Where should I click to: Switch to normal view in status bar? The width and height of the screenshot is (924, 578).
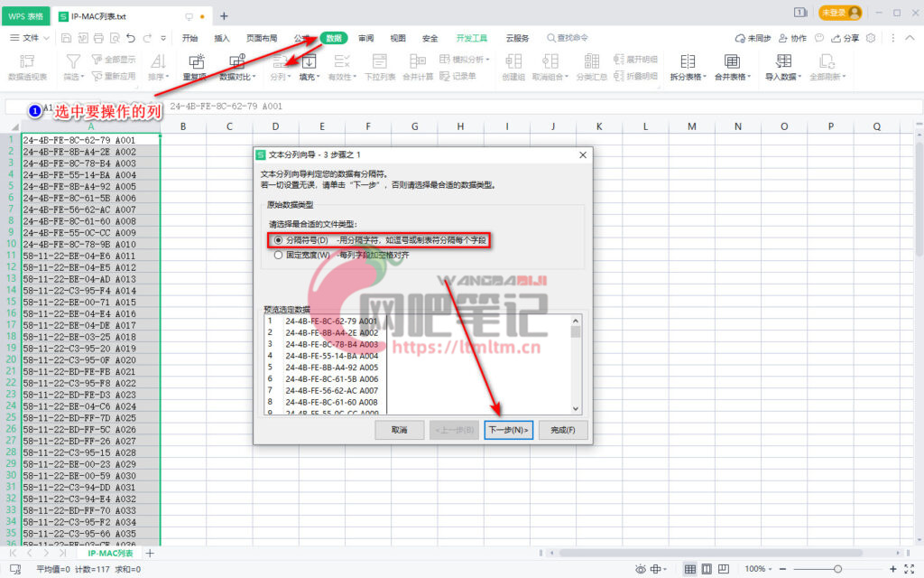point(689,569)
